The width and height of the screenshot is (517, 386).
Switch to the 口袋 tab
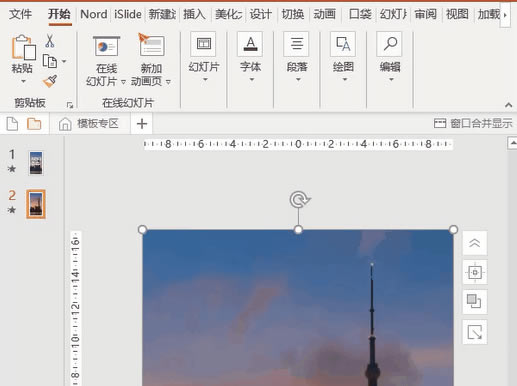[x=360, y=14]
